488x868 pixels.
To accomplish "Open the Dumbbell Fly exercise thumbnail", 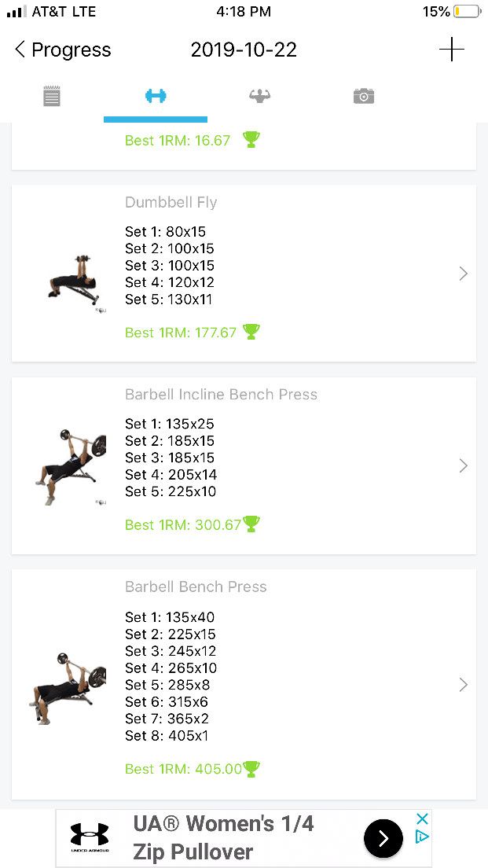I will tap(72, 281).
